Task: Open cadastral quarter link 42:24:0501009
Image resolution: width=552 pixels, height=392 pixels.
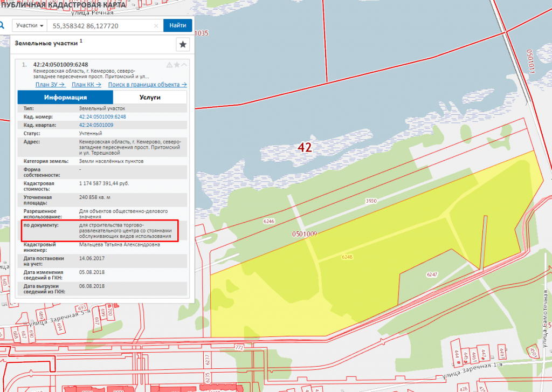Action: click(96, 125)
